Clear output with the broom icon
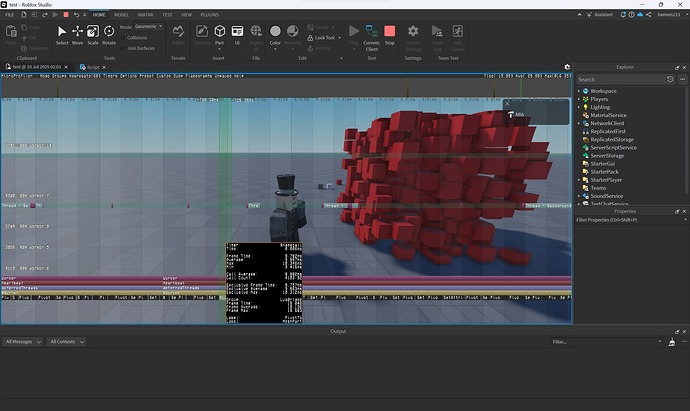Image resolution: width=690 pixels, height=411 pixels. coord(672,342)
